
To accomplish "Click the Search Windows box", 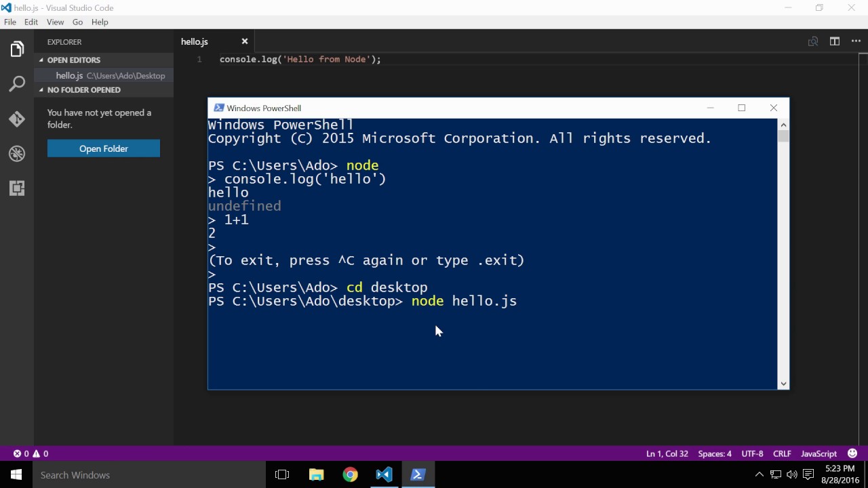I will click(149, 474).
